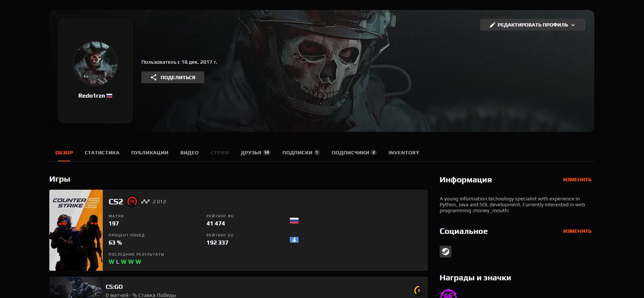This screenshot has height=298, width=644.
Task: Show the Подписчики tab
Action: pos(354,152)
